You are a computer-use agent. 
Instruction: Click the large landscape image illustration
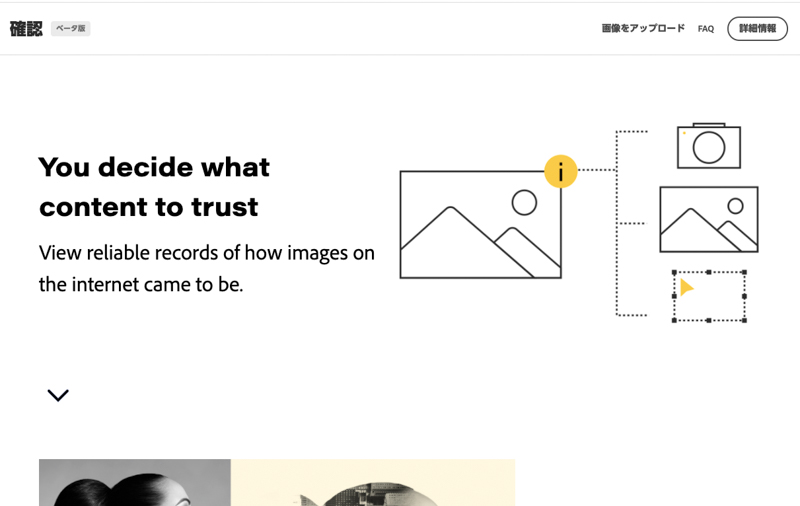480,224
